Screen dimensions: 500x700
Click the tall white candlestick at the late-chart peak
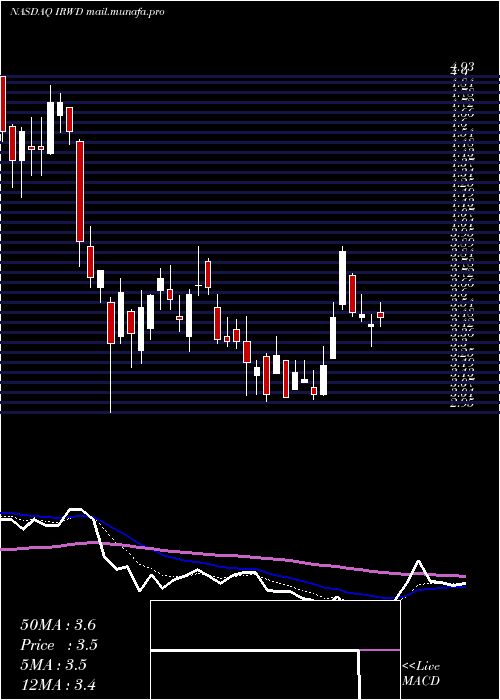click(342, 278)
